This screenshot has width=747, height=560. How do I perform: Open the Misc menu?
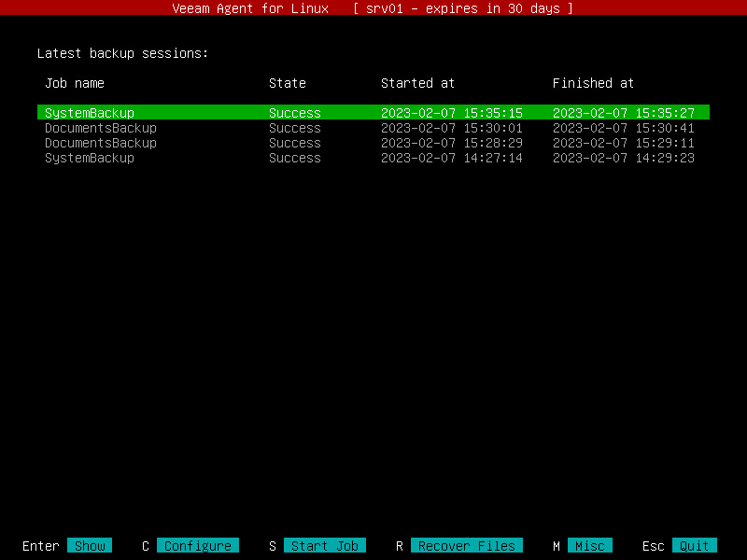tap(590, 545)
